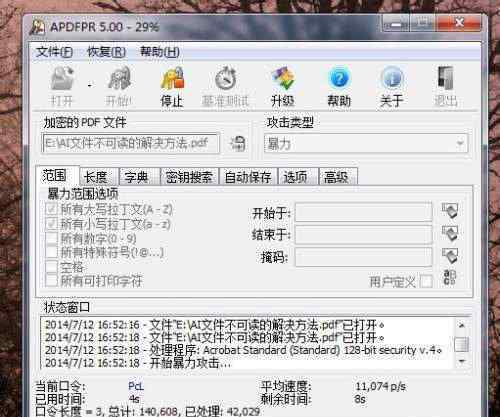Click the remaining time value '8s'

tap(360, 399)
